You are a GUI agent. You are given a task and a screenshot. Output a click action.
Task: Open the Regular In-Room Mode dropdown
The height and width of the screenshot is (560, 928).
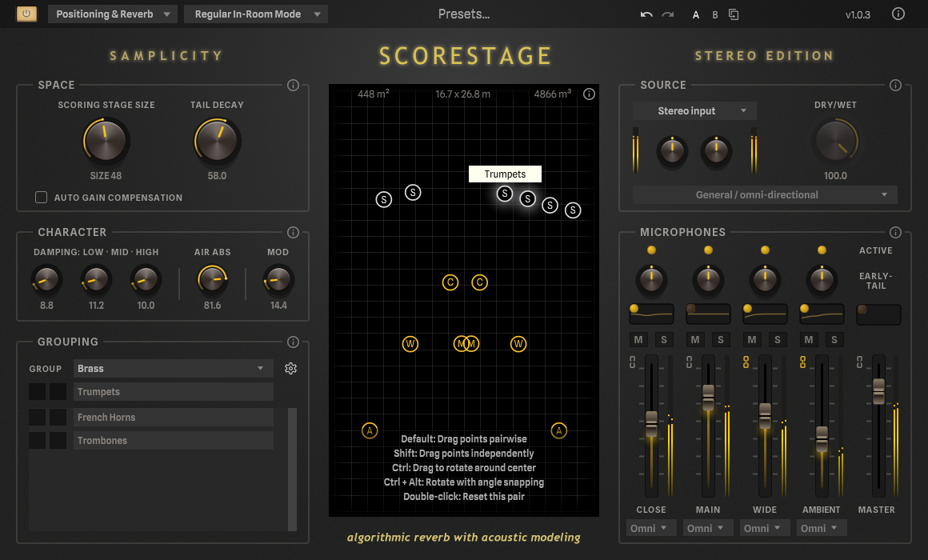pyautogui.click(x=256, y=14)
